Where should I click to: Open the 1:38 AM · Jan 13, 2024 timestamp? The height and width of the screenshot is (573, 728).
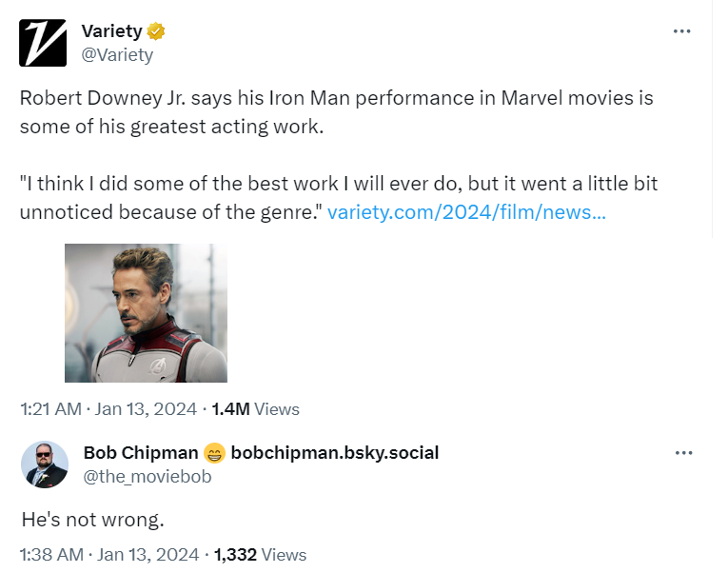click(x=109, y=554)
